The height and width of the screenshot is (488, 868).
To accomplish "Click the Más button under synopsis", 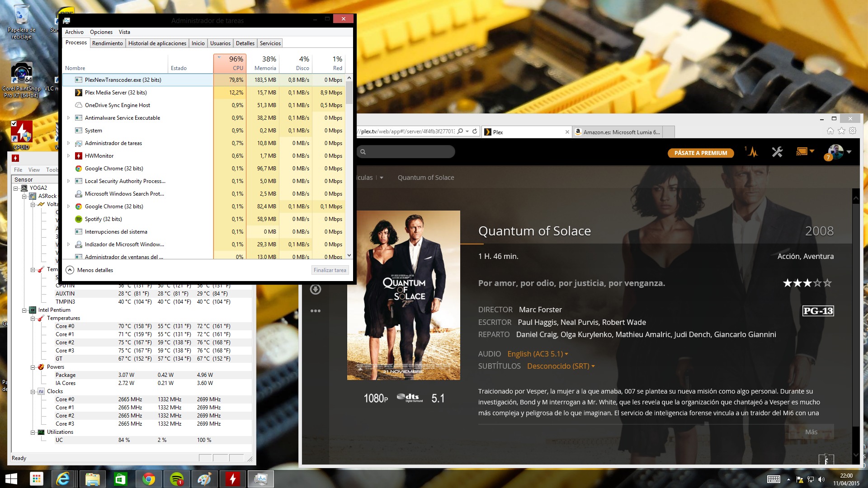I will point(811,432).
